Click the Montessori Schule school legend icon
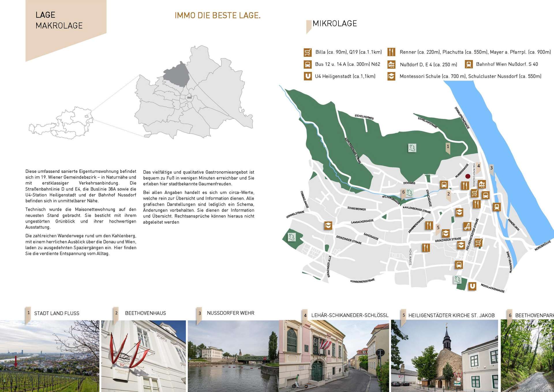The image size is (554, 392). (x=391, y=76)
